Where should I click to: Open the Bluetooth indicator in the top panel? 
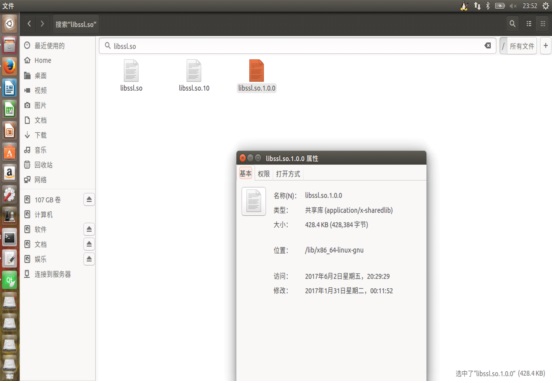click(488, 6)
